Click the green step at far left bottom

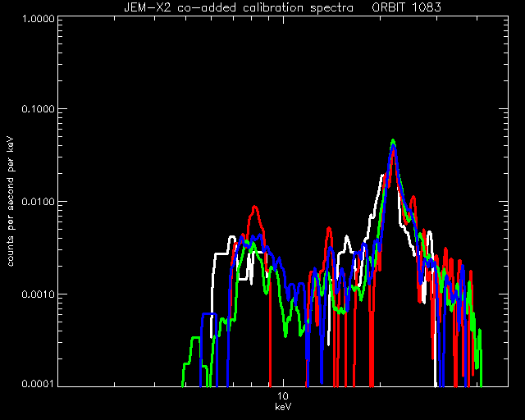coord(195,338)
